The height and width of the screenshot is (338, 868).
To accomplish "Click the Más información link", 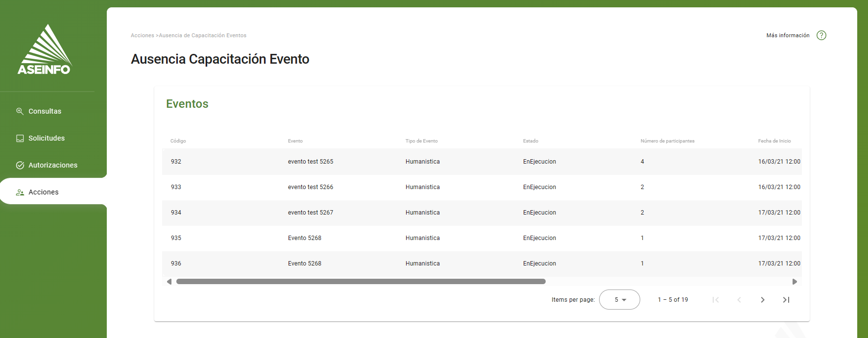I will pyautogui.click(x=788, y=35).
